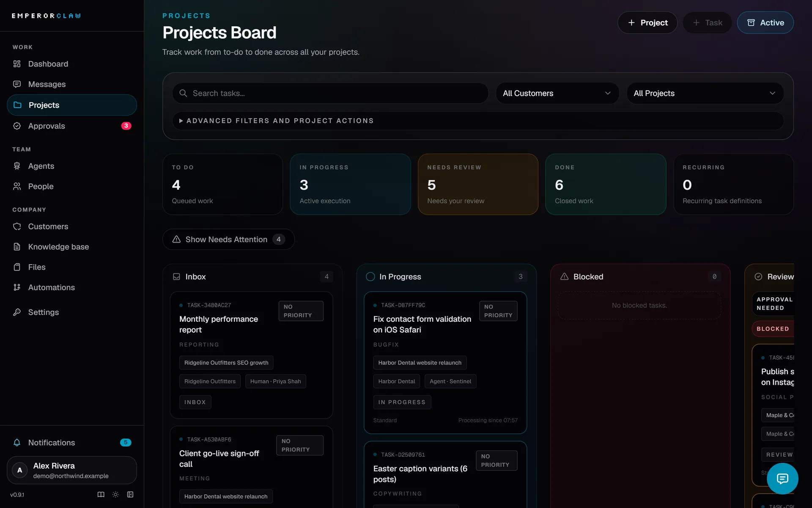Viewport: 812px width, 508px height.
Task: Click the Files clipboard icon
Action: pos(17,267)
